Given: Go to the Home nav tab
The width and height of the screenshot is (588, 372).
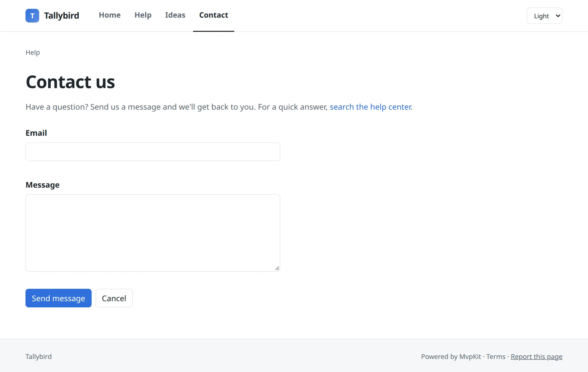Looking at the screenshot, I should tap(110, 15).
